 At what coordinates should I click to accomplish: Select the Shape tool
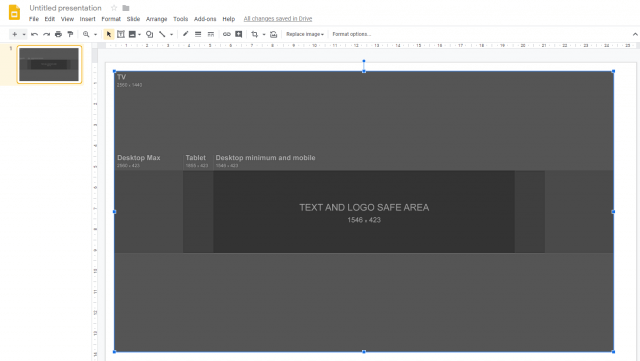tap(149, 34)
